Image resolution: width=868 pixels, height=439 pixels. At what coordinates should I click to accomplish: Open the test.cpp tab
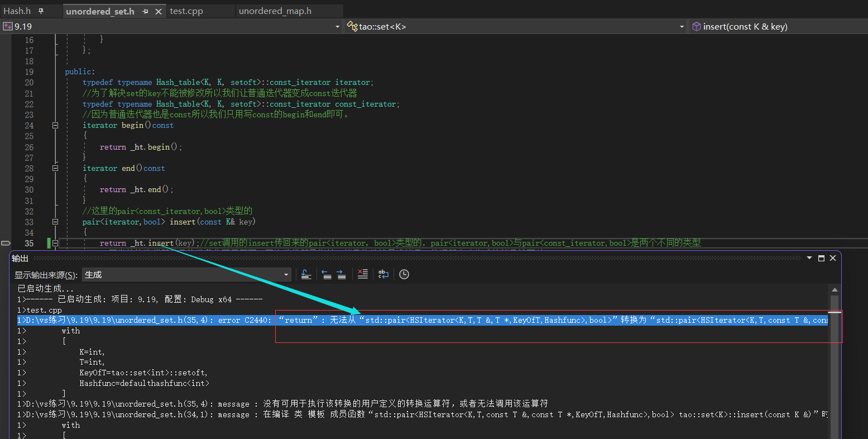186,11
